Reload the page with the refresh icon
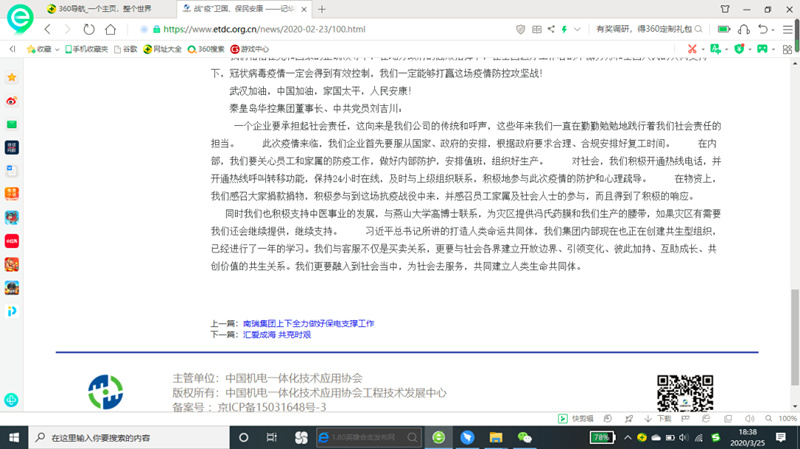The height and width of the screenshot is (449, 800). pyautogui.click(x=90, y=29)
